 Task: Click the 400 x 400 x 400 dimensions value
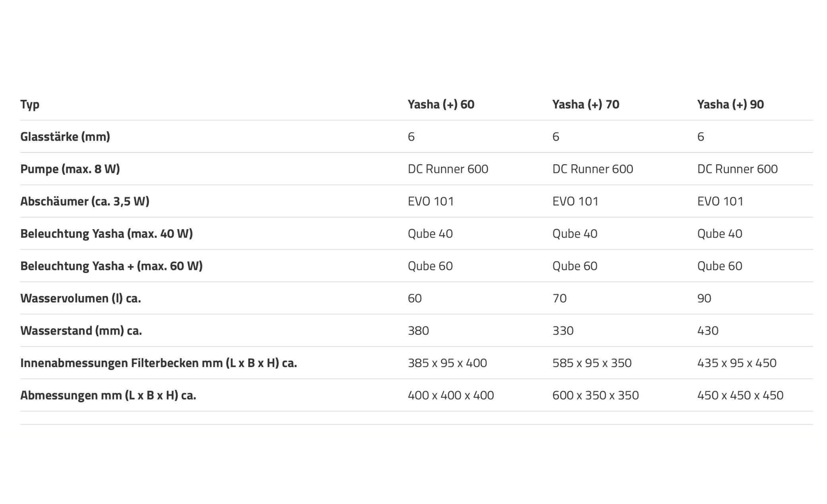click(451, 395)
